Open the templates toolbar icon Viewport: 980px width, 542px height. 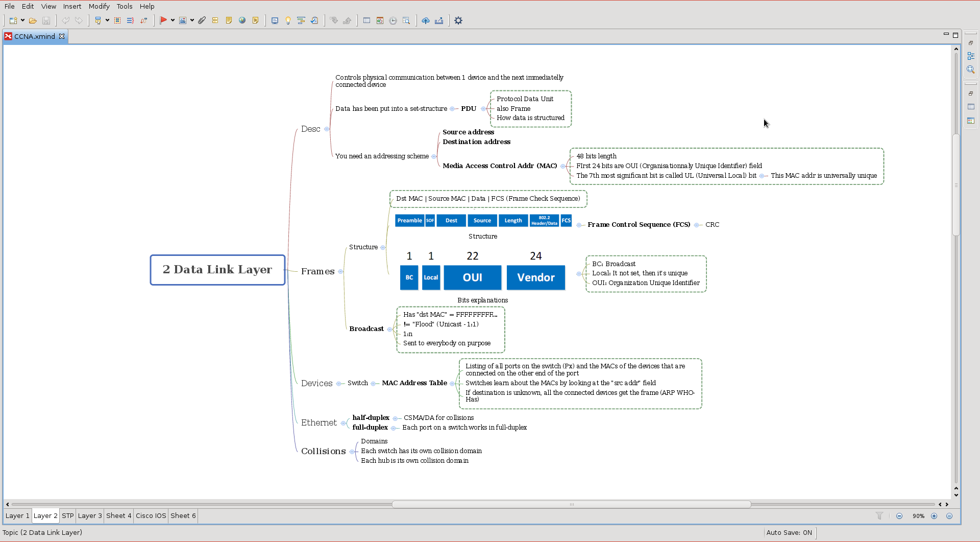pos(380,20)
